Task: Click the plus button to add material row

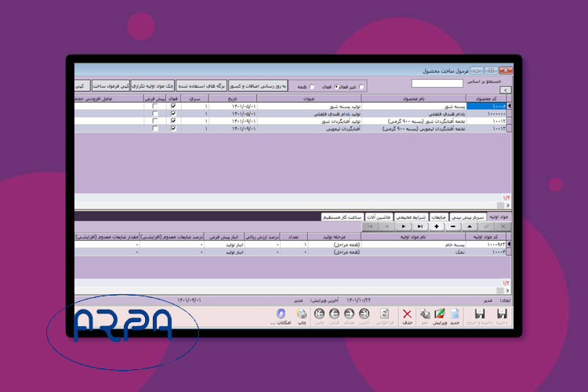Action: pos(436,227)
